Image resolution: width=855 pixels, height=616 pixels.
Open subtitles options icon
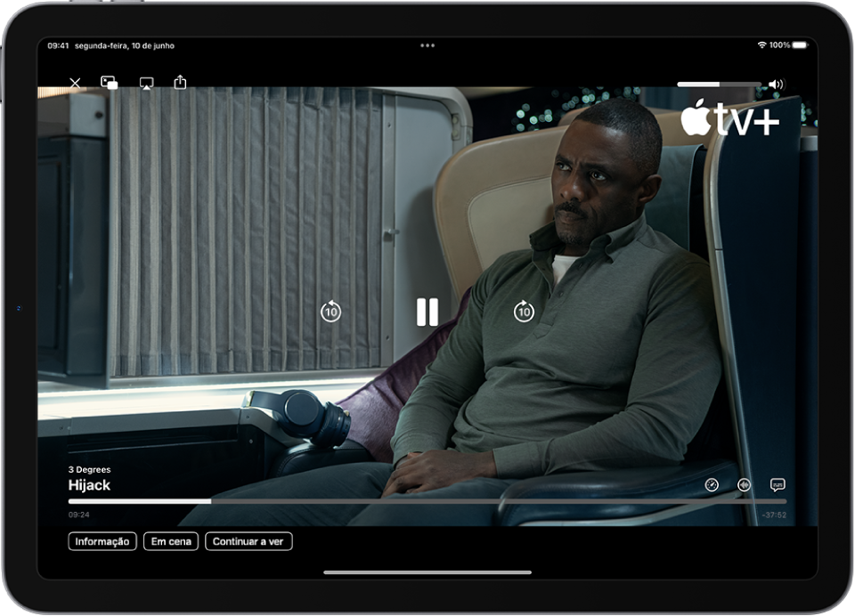(778, 484)
